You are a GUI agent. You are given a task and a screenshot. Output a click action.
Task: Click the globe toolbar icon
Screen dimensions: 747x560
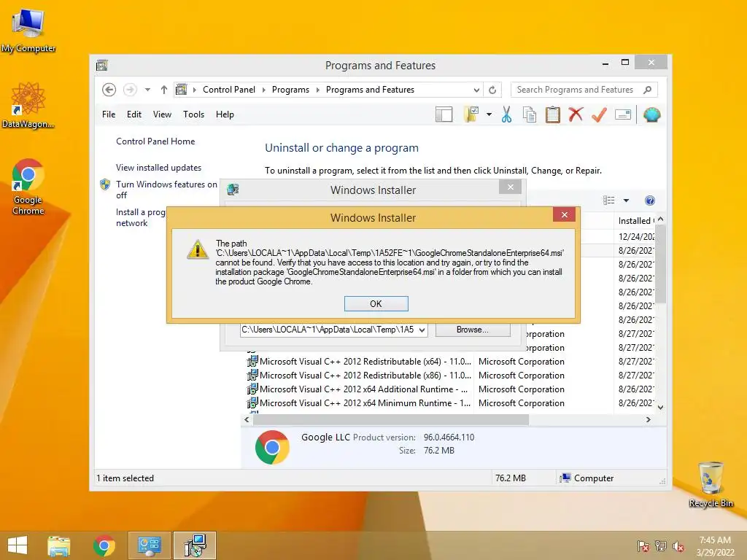pyautogui.click(x=651, y=114)
